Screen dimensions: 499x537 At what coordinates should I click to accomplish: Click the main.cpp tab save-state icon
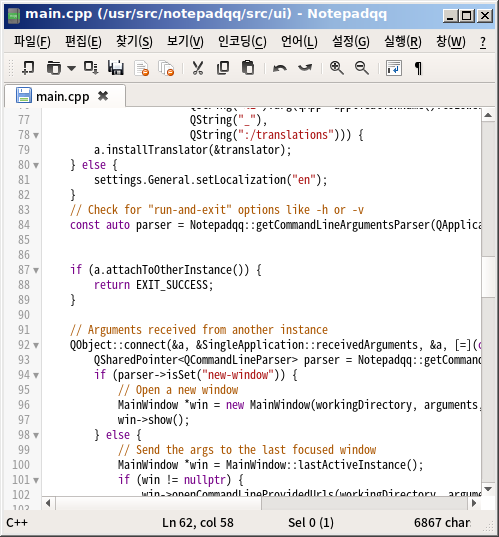(24, 95)
